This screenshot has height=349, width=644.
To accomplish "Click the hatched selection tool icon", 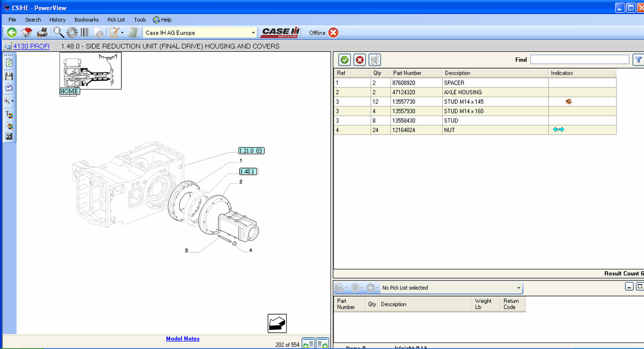I will click(x=9, y=136).
